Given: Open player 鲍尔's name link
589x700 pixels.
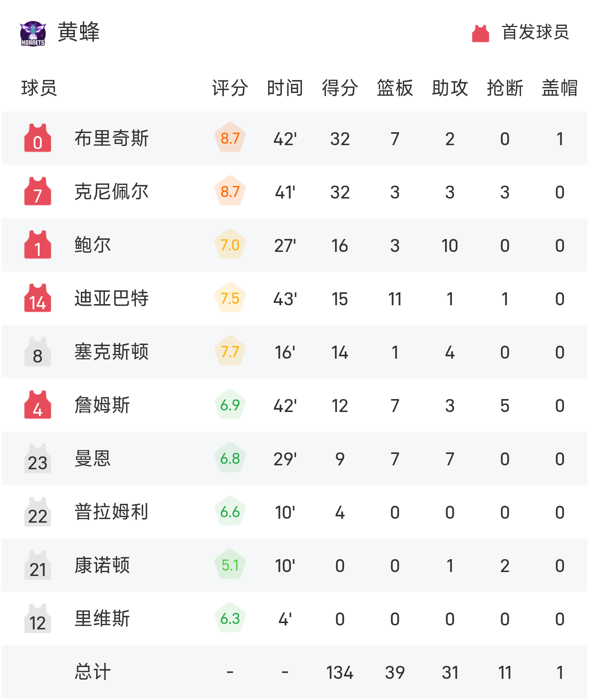Looking at the screenshot, I should 93,245.
